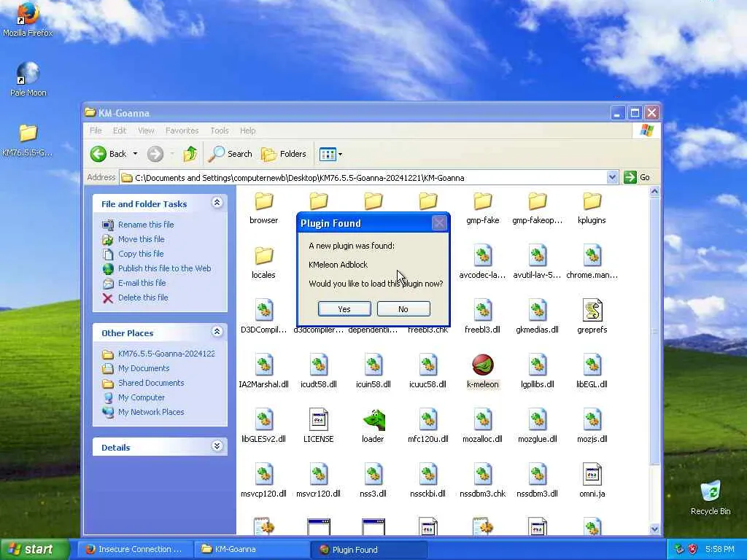
Task: Click No in the Plugin Found dialog
Action: pyautogui.click(x=403, y=309)
